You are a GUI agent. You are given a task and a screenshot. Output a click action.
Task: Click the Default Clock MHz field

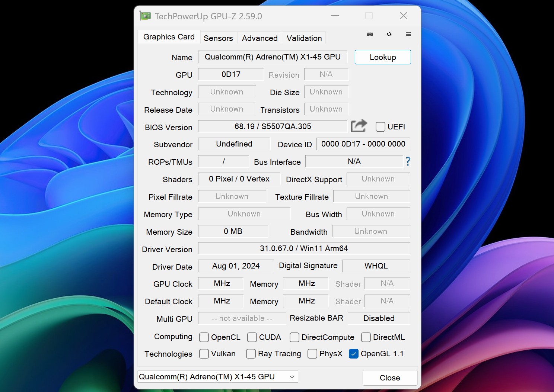221,301
